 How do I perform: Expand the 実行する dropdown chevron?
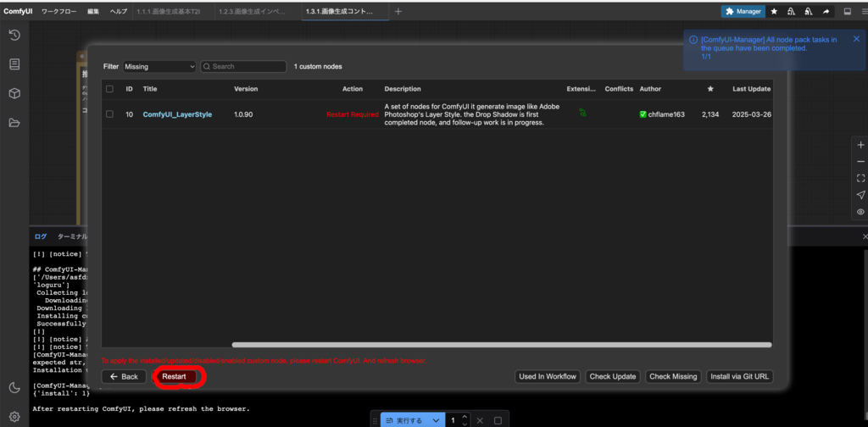(437, 420)
